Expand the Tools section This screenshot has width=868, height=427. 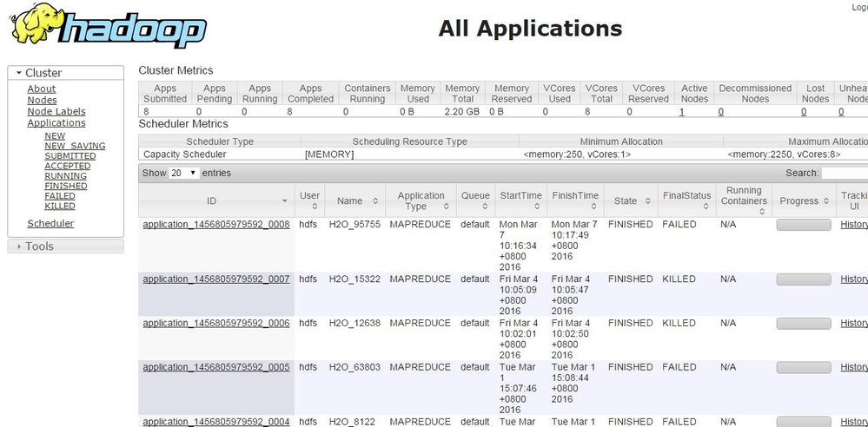65,246
